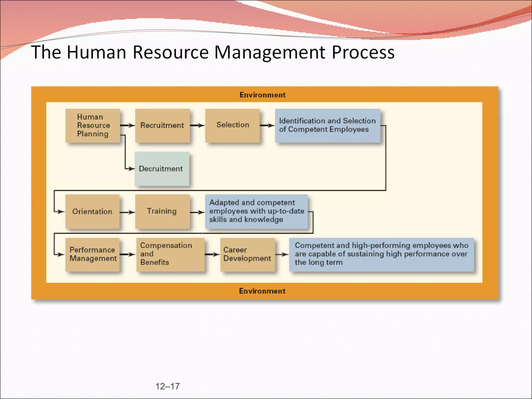Screen dimensions: 532x399
Task: Click the slide title The Human Resource Management Process
Action: [213, 52]
